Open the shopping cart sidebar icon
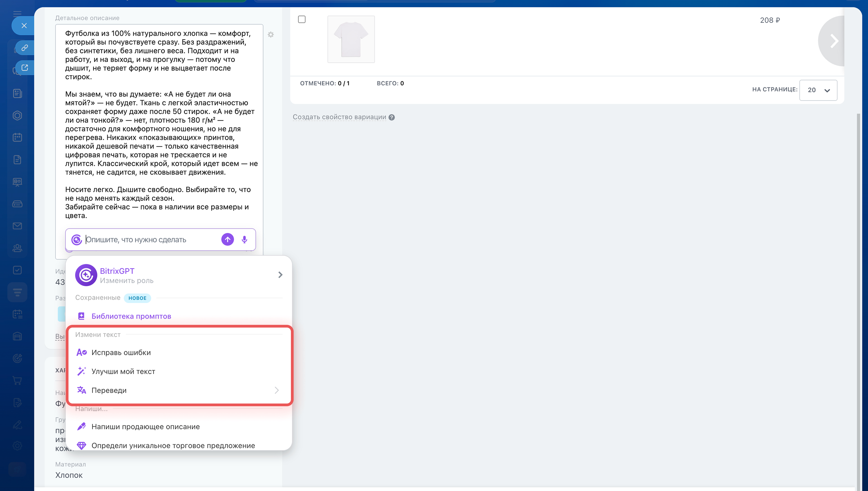The image size is (868, 491). click(x=18, y=380)
